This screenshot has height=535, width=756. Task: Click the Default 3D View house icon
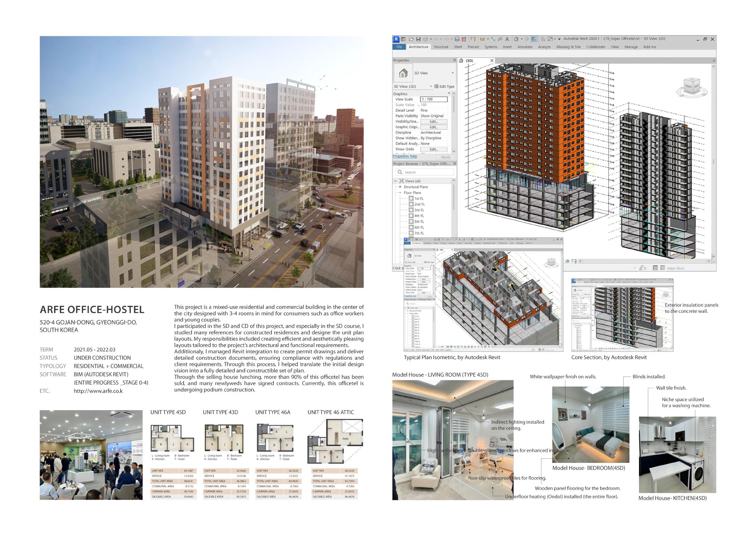coord(516,39)
